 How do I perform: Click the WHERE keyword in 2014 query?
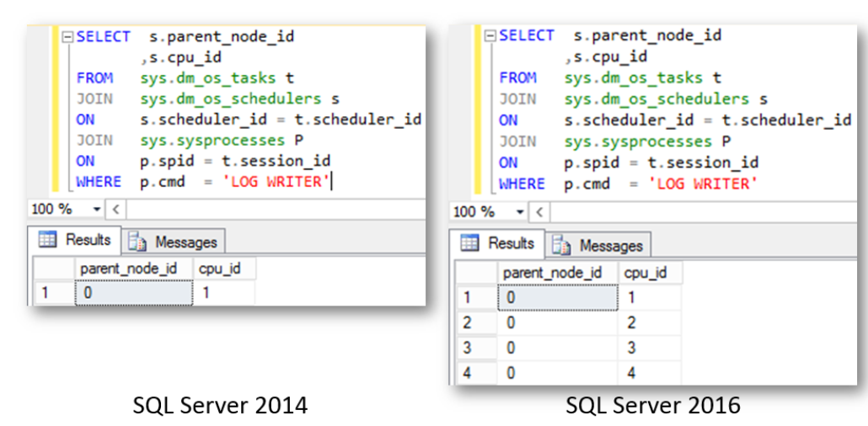pyautogui.click(x=99, y=182)
